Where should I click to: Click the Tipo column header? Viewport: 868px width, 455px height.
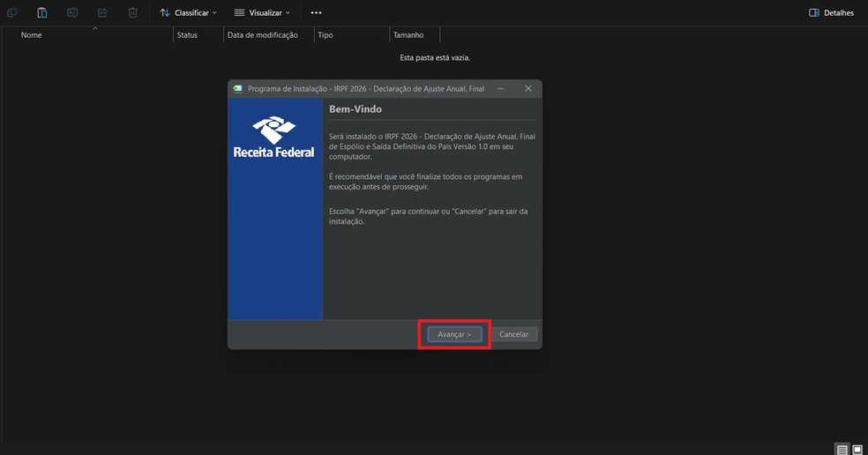(x=325, y=35)
